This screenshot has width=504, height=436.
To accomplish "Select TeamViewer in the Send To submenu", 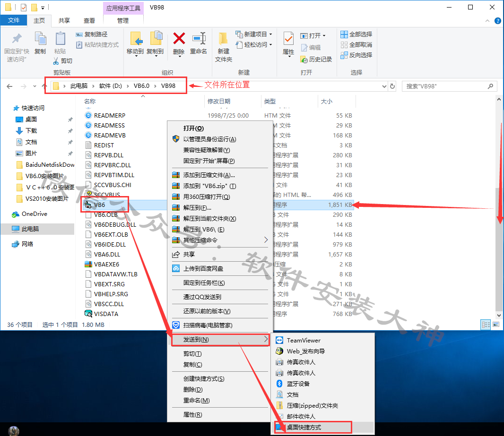I will click(323, 340).
